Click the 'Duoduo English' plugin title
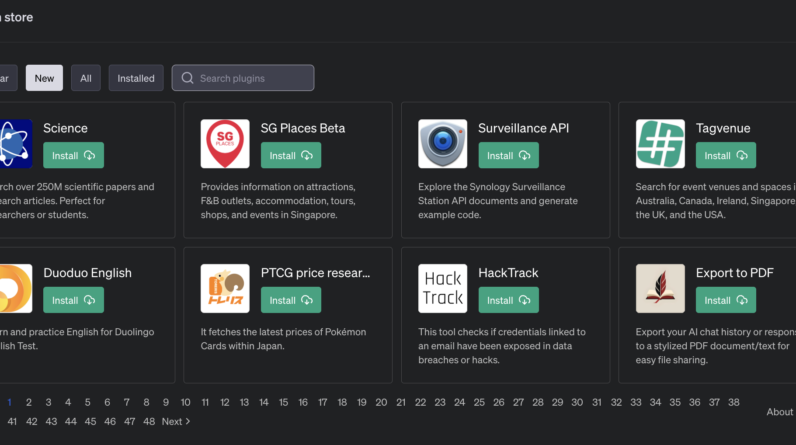The image size is (796, 445). point(87,273)
